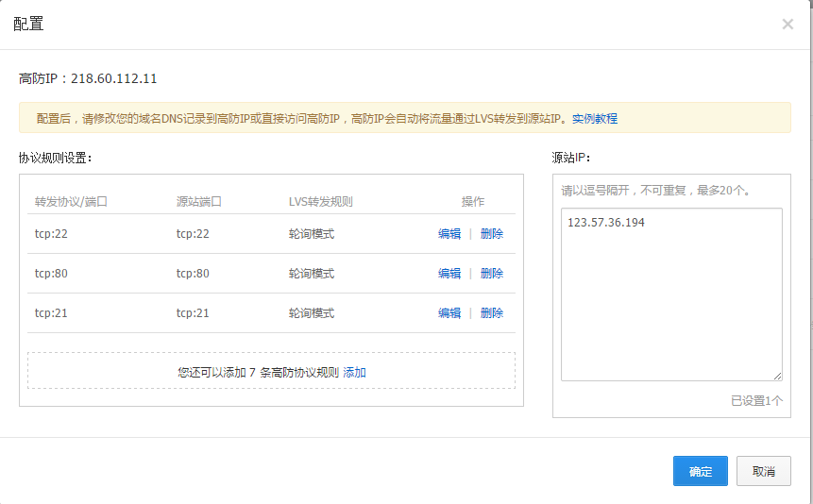Delete the tcp:21 forwarding rule
This screenshot has width=813, height=504.
point(492,313)
